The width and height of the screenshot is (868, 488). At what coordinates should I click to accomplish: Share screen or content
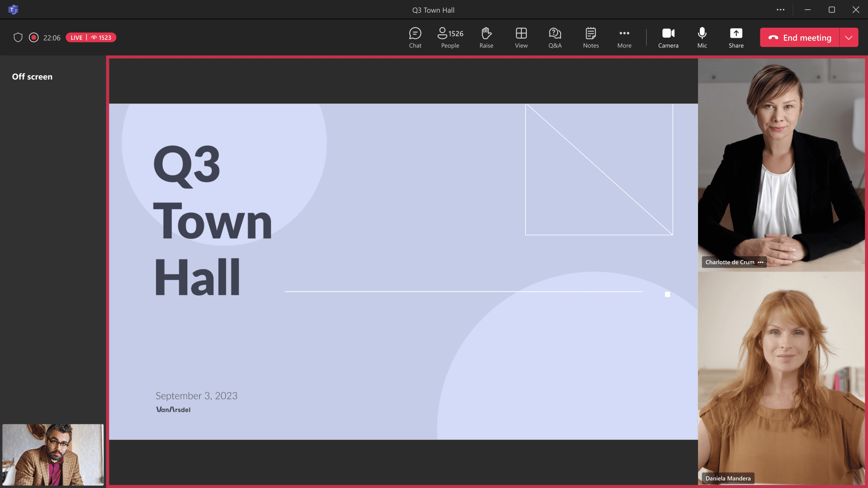coord(736,38)
